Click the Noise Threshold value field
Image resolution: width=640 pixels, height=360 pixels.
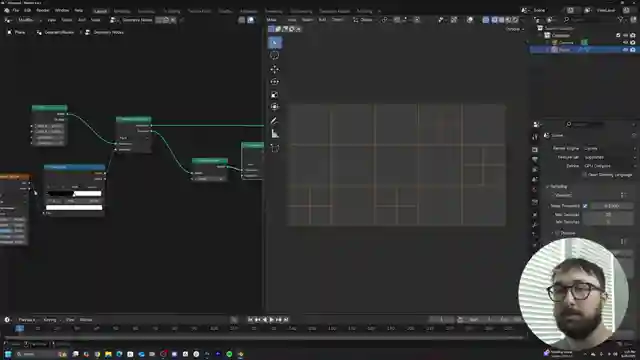611,206
